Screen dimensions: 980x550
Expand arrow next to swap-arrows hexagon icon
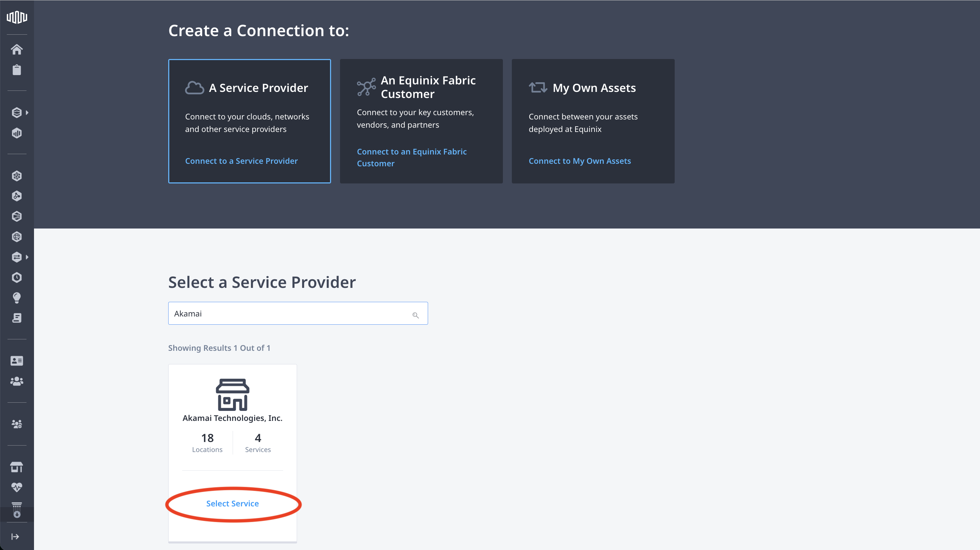tap(27, 257)
